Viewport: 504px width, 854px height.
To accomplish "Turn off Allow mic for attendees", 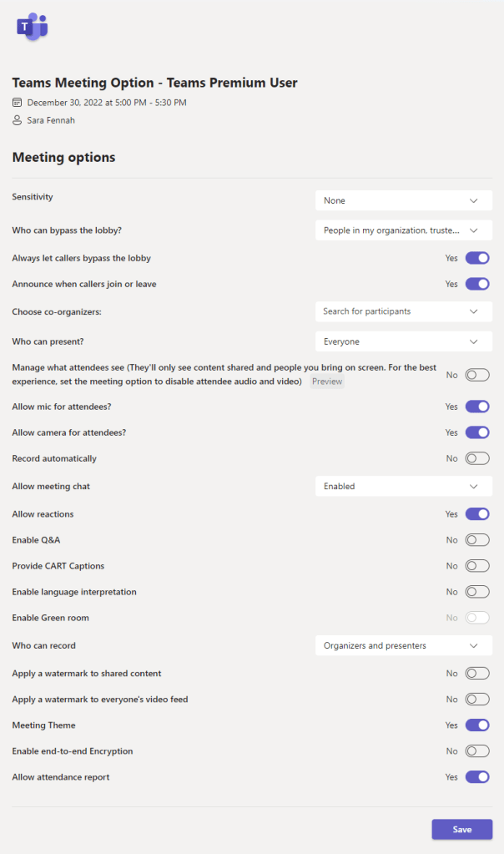I will (x=477, y=407).
